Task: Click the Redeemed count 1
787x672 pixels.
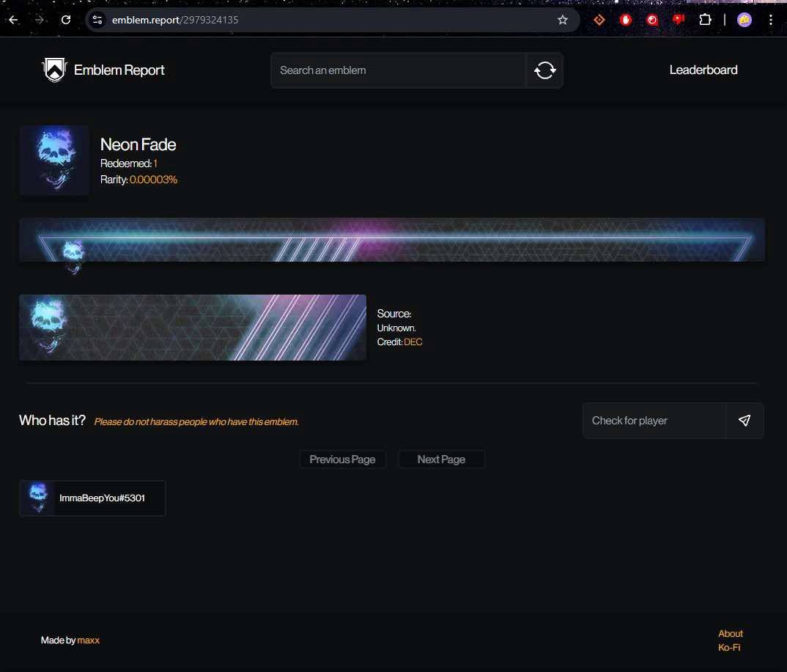Action: point(155,163)
